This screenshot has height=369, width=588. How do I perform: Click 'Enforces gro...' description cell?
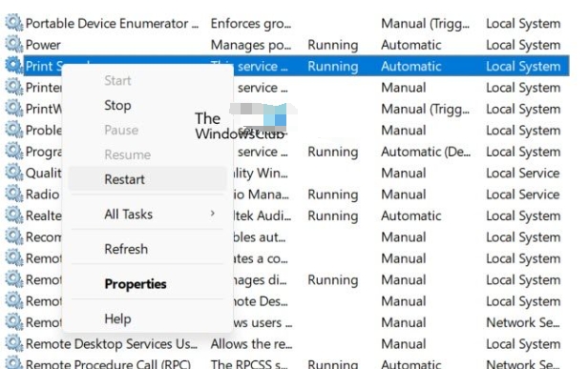[250, 23]
